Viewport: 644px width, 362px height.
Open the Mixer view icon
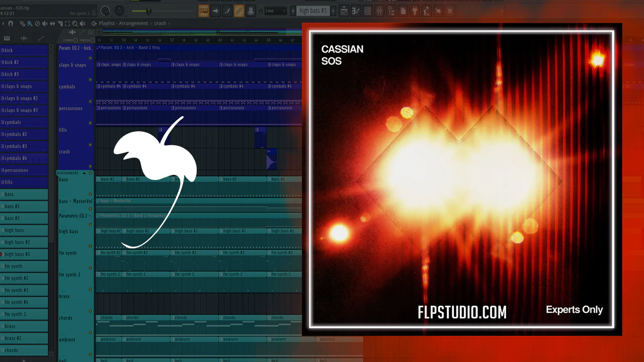[x=379, y=11]
